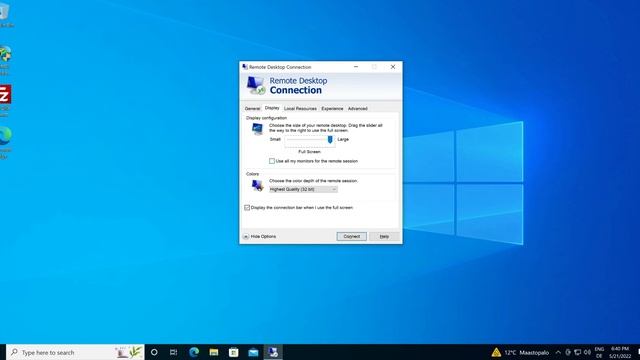The image size is (640, 360).
Task: Switch to the Experience tab
Action: (x=332, y=109)
